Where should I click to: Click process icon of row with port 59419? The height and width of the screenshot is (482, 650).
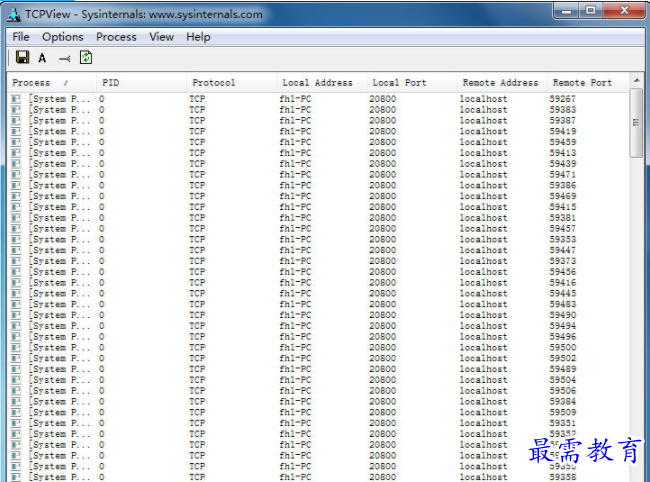click(x=16, y=131)
